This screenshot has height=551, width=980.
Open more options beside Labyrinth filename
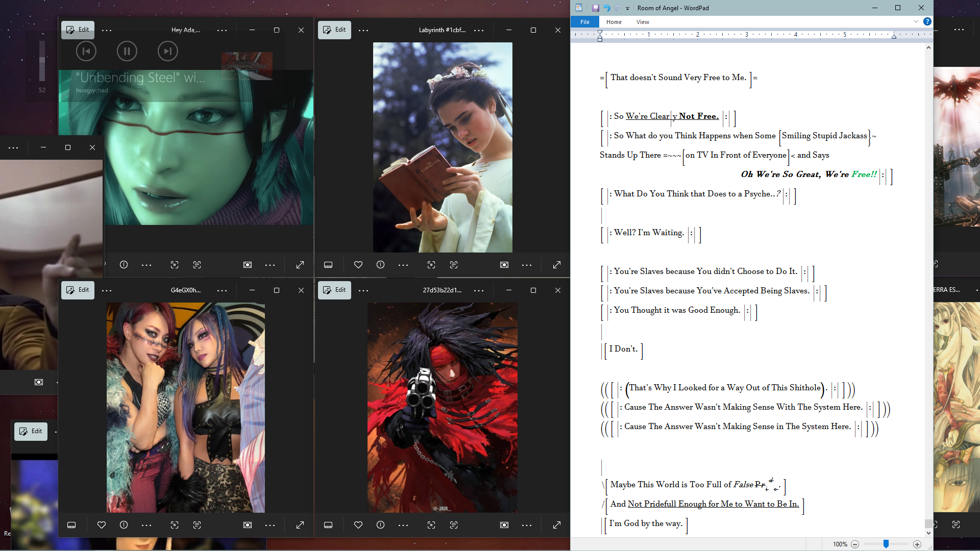(479, 31)
